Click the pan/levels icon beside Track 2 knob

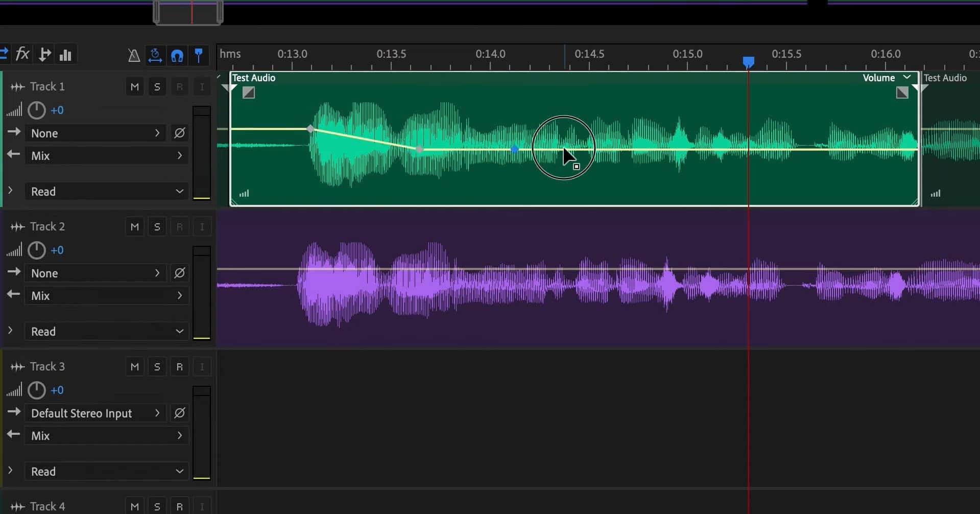pos(14,250)
